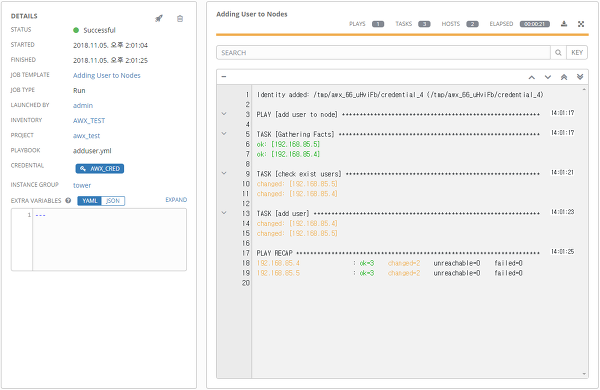Collapse the Gathering Facts task
Image resolution: width=600 pixels, height=390 pixels.
click(224, 134)
